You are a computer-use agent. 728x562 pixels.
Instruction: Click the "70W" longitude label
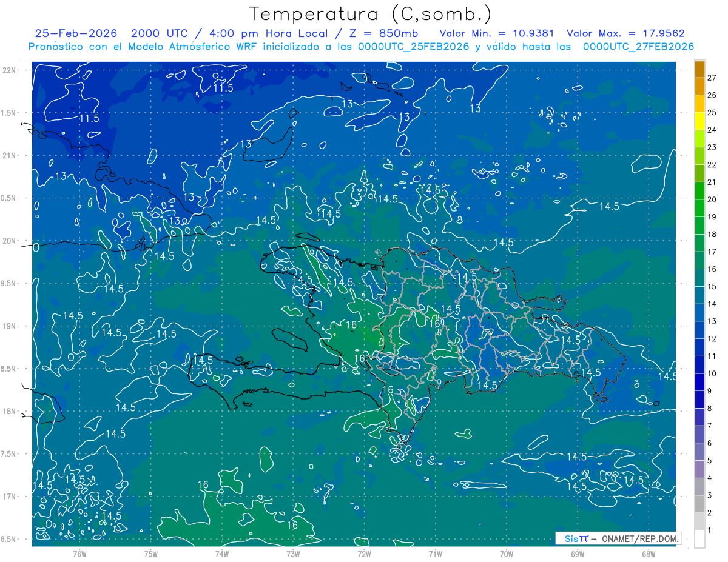point(507,554)
